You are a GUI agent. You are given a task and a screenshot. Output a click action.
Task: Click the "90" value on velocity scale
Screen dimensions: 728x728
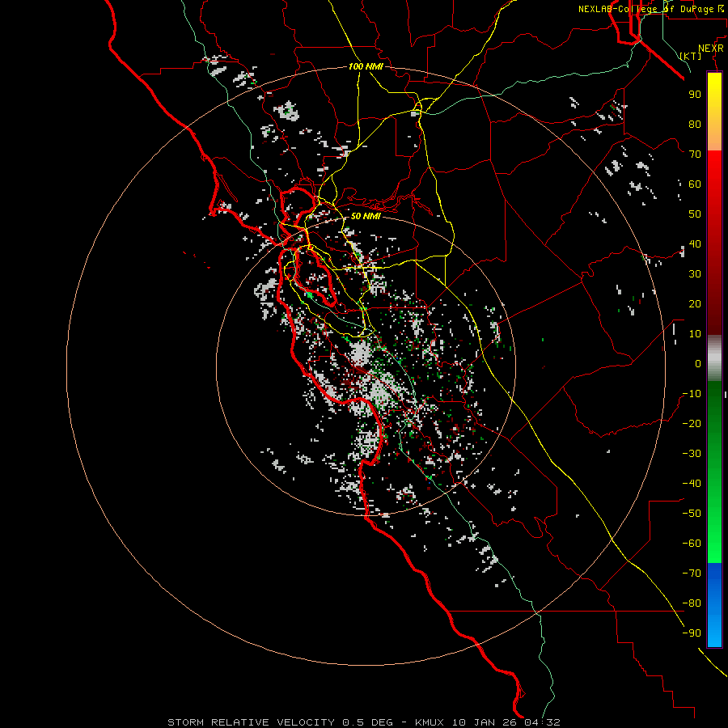click(695, 95)
